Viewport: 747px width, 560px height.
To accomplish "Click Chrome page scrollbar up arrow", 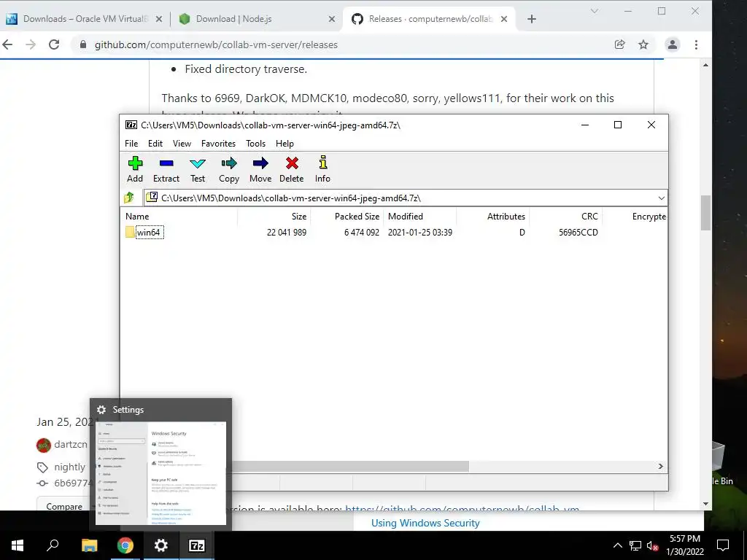I will coord(705,65).
